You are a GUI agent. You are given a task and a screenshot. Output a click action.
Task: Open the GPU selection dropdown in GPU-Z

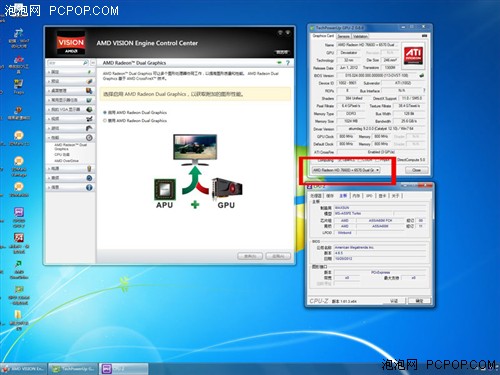346,170
